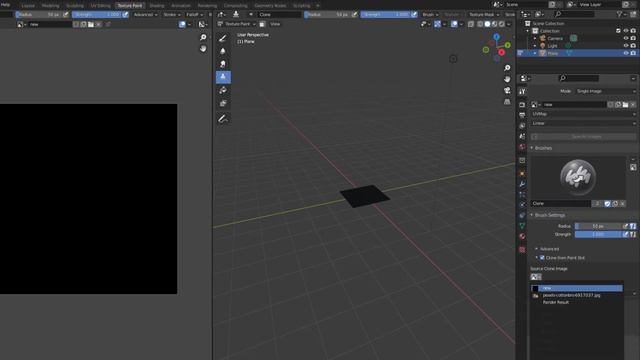Click image editor pan hand icon
The height and width of the screenshot is (360, 640).
[x=203, y=49]
